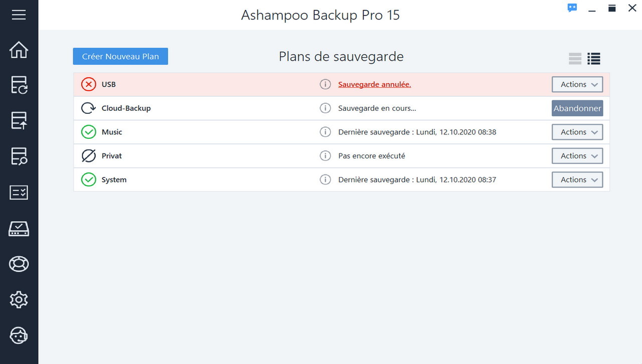Expand the Actions dropdown for System plan
The image size is (642, 364).
tap(577, 179)
